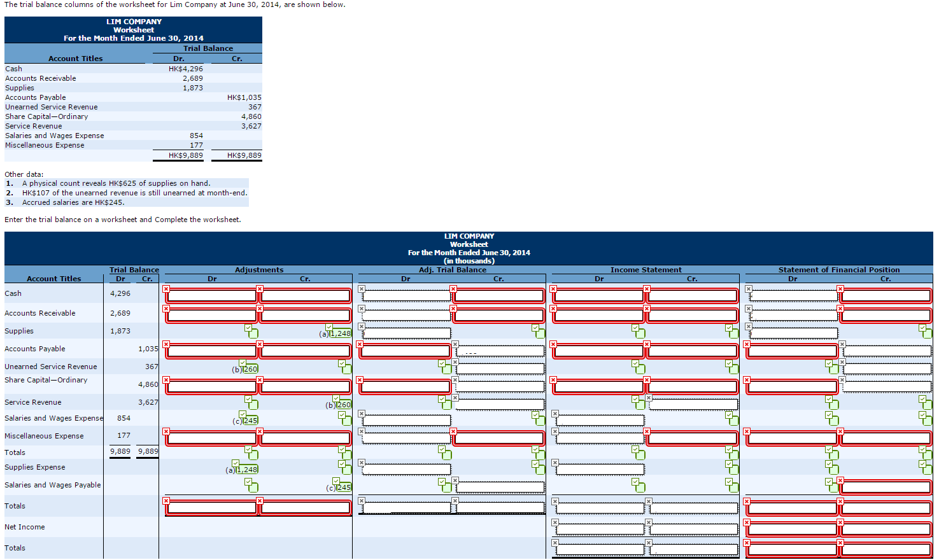Select Cash Financial Position Dr field
Image resolution: width=939 pixels, height=560 pixels.
794,296
